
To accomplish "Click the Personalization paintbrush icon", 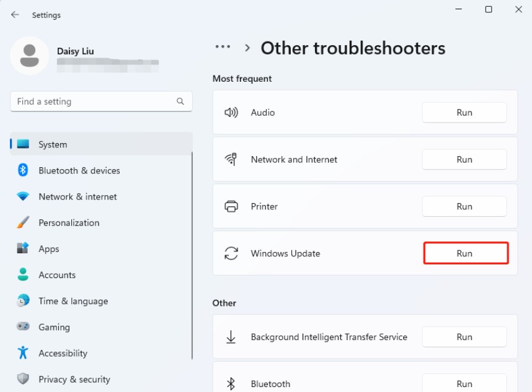I will click(x=23, y=222).
